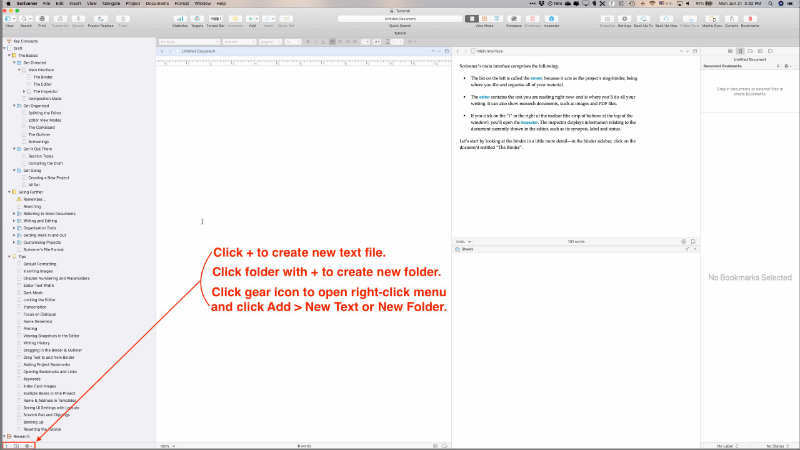Open the line spacing dropdown
The image size is (800, 450).
coord(397,42)
